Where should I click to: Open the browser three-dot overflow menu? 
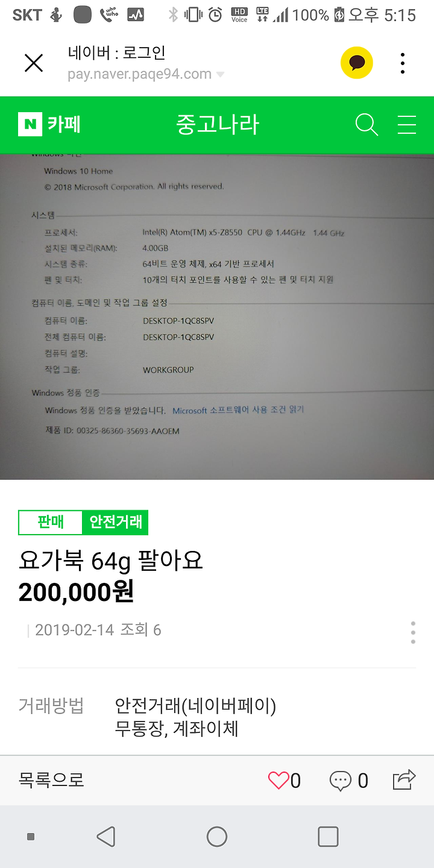pos(403,63)
